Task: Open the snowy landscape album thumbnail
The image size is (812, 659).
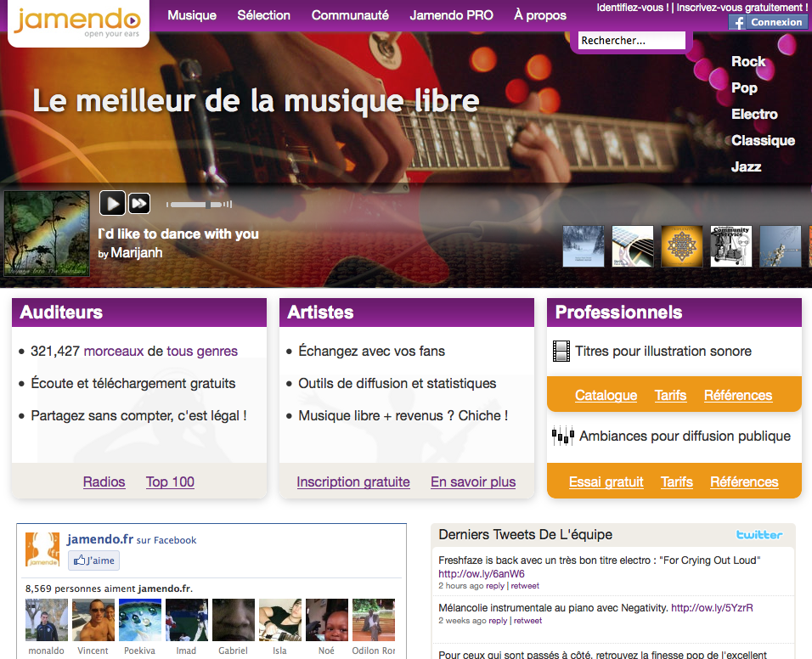Action: [x=584, y=246]
